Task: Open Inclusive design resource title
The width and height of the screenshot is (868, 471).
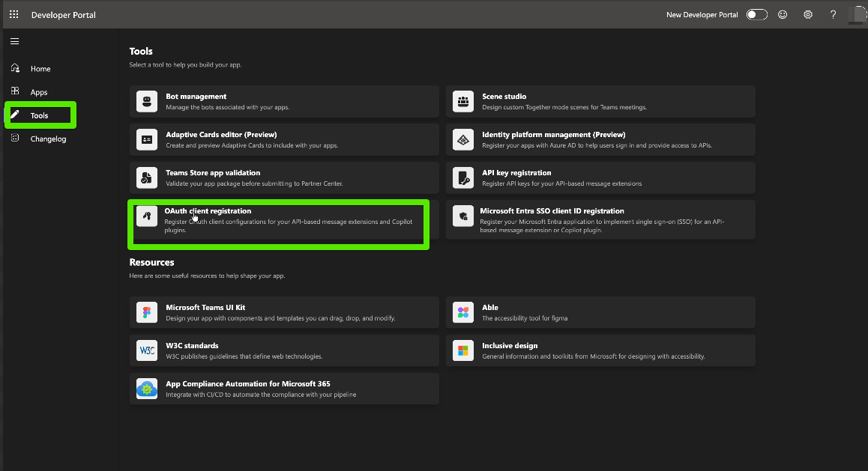Action: (x=510, y=345)
